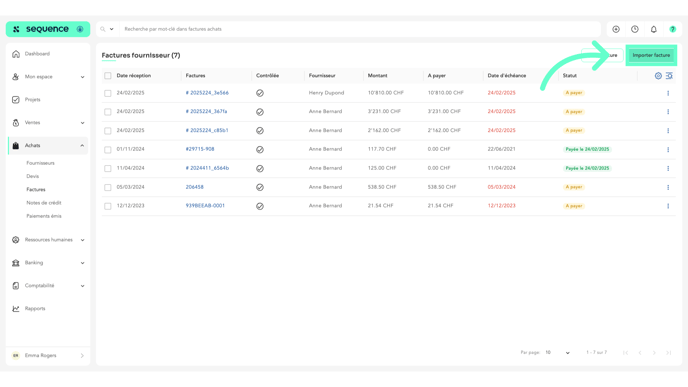Open the clock history icon
Viewport: 688px width, 387px height.
click(635, 29)
